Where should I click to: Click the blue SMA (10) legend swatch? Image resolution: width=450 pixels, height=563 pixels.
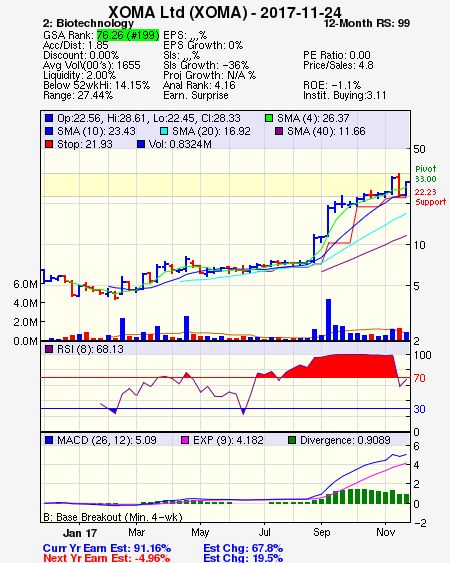[x=49, y=131]
